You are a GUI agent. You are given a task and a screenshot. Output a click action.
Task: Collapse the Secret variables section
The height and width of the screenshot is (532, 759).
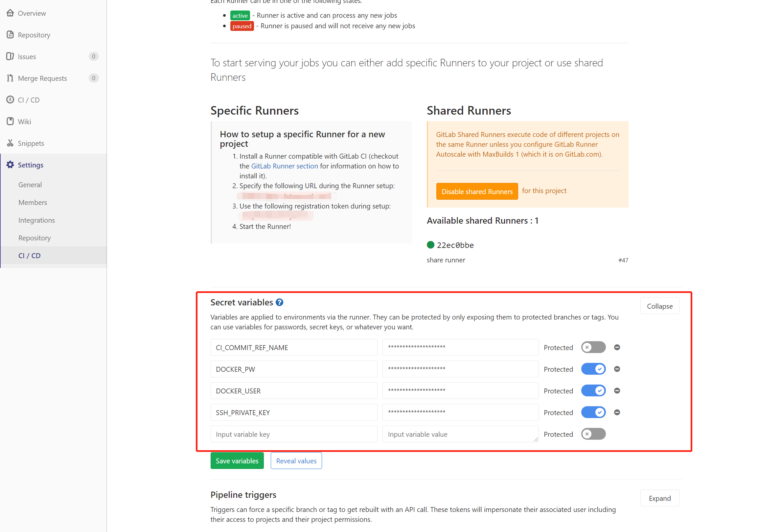[659, 306]
